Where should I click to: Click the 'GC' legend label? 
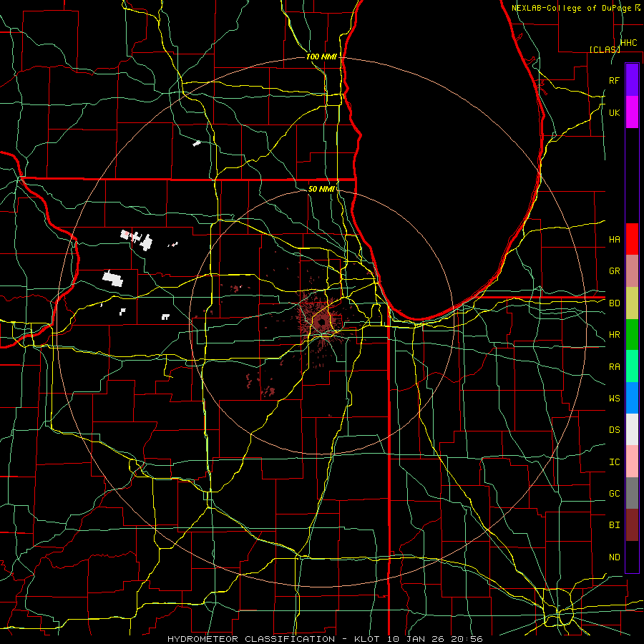[x=614, y=494]
